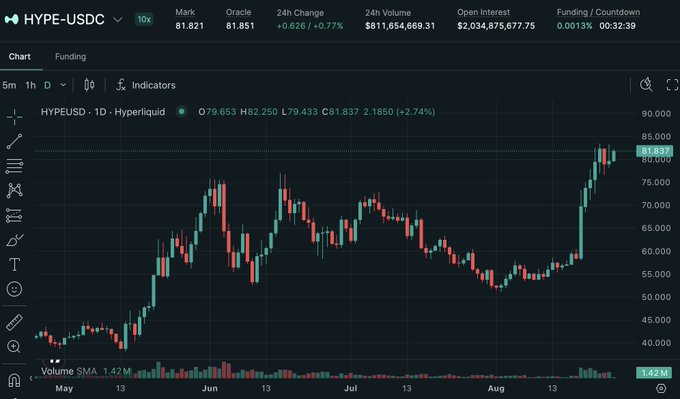Viewport: 680px width, 399px height.
Task: Expand the HYPE-USDC pair selector
Action: 118,20
